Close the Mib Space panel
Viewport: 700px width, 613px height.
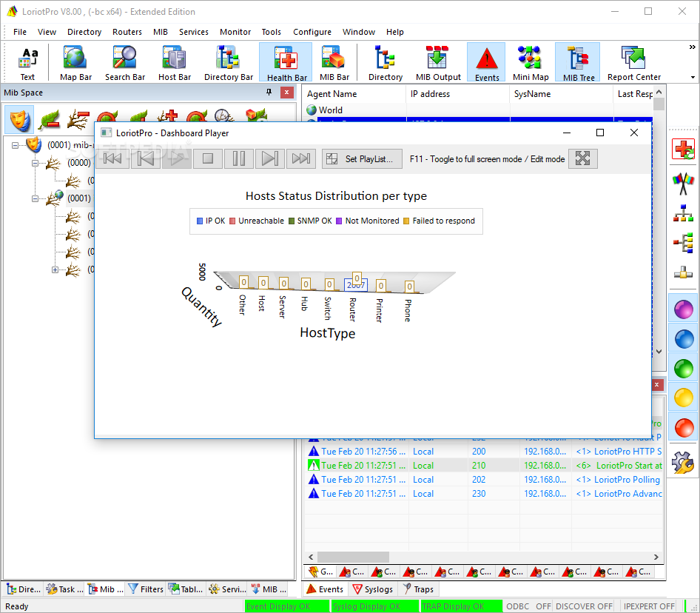[x=286, y=92]
